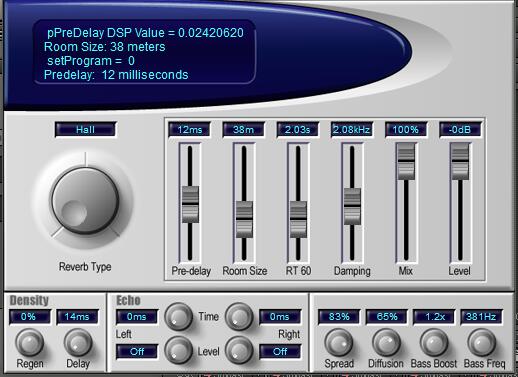Click the Bass Freq knob
The height and width of the screenshot is (377, 518).
point(482,343)
